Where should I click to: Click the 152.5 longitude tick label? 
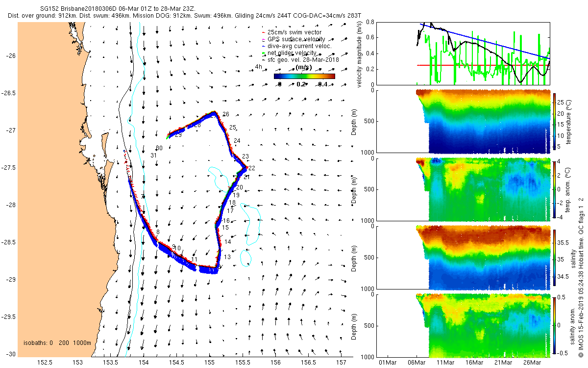(x=45, y=363)
